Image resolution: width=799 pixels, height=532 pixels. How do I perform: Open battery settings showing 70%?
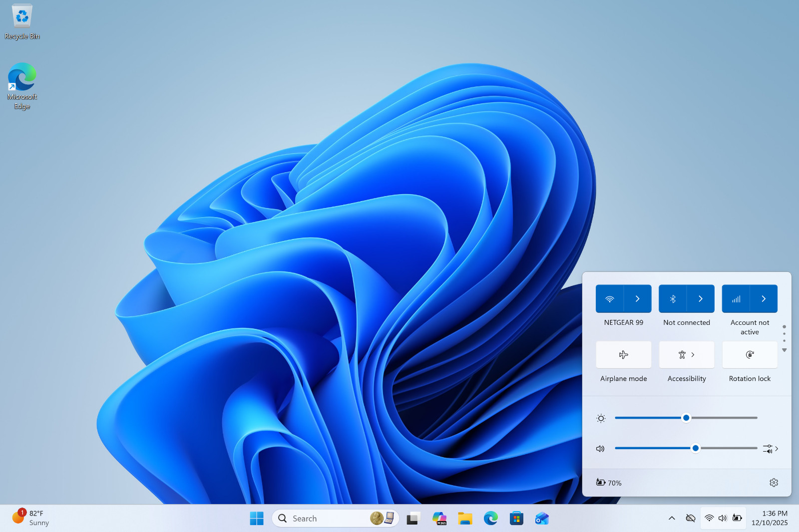coord(609,483)
